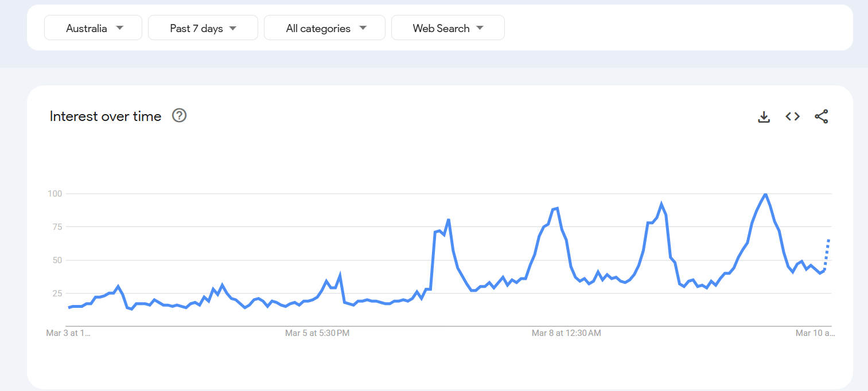The image size is (868, 391).
Task: Click the 50 value on the y-axis
Action: 56,260
